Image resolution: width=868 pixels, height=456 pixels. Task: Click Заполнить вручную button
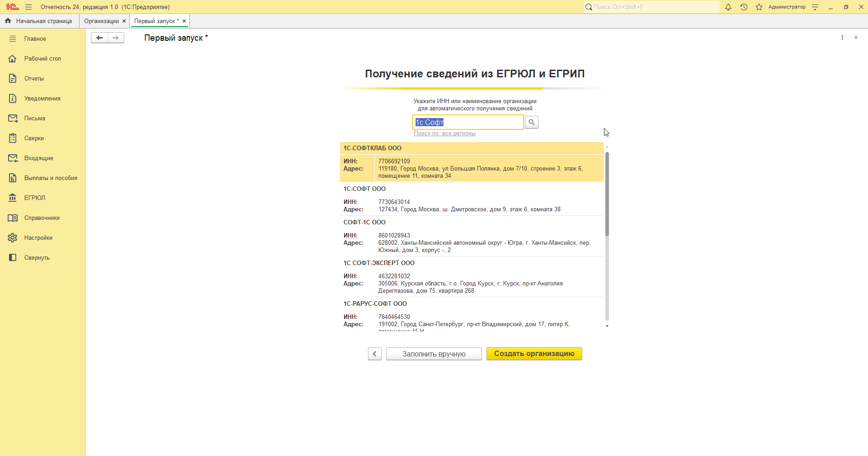434,354
